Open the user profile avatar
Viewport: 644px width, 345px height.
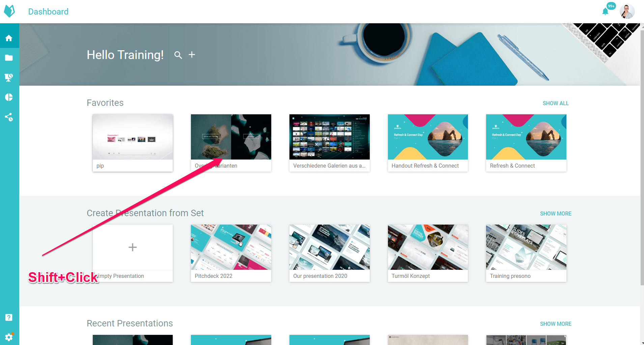coord(627,11)
